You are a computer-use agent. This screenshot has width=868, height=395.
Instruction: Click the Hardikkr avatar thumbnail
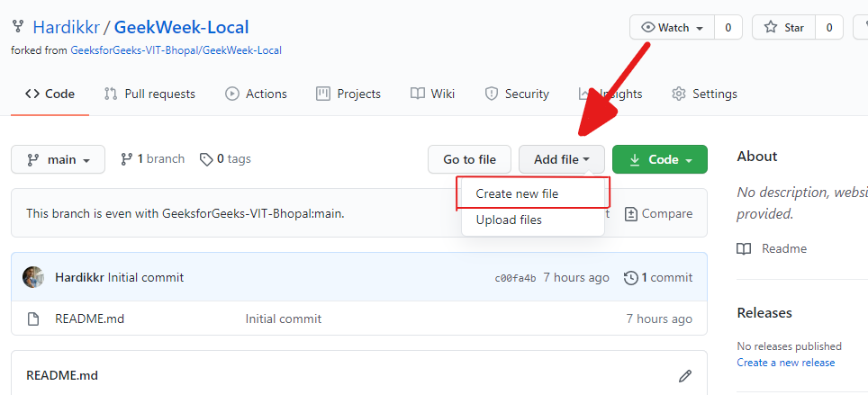[x=33, y=277]
